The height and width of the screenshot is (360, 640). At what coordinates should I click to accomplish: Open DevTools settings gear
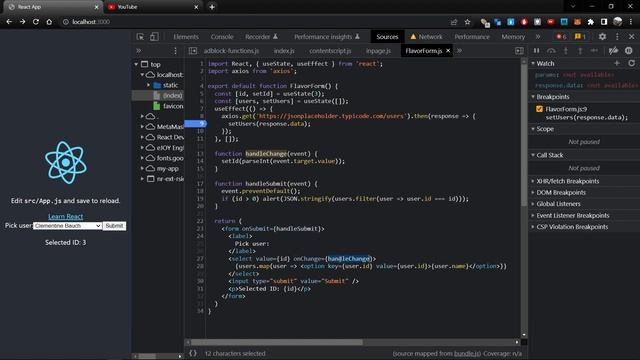(602, 37)
